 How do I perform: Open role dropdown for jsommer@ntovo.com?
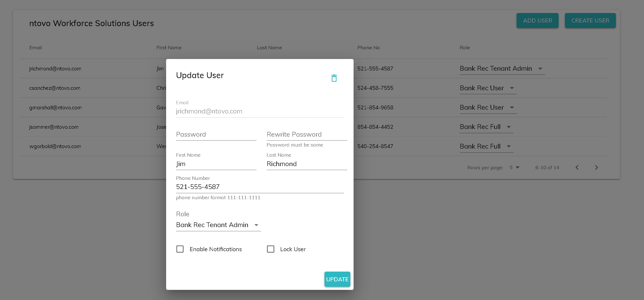486,127
